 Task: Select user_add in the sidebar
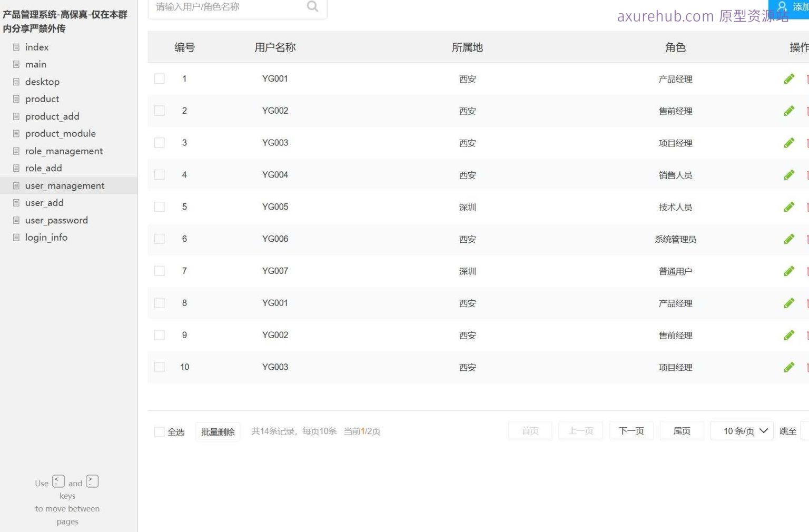coord(44,203)
